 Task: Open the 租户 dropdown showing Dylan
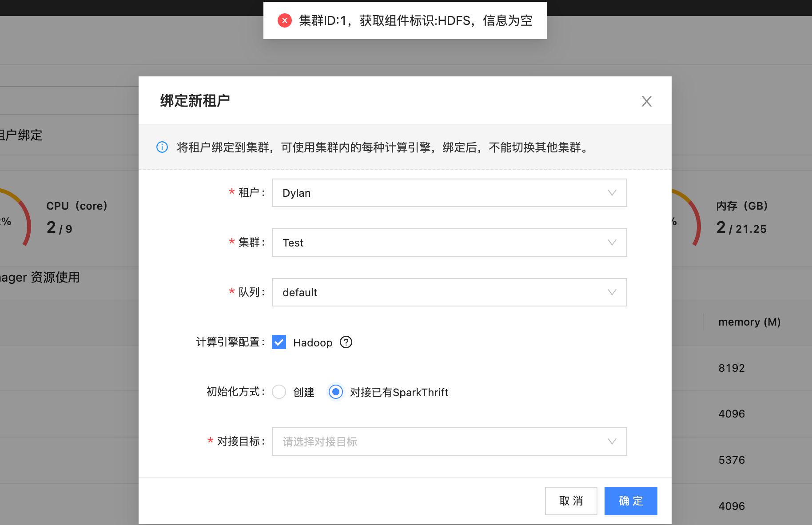coord(449,193)
